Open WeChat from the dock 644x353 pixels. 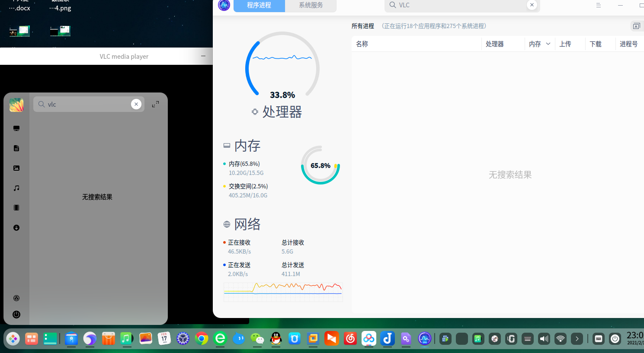[257, 339]
